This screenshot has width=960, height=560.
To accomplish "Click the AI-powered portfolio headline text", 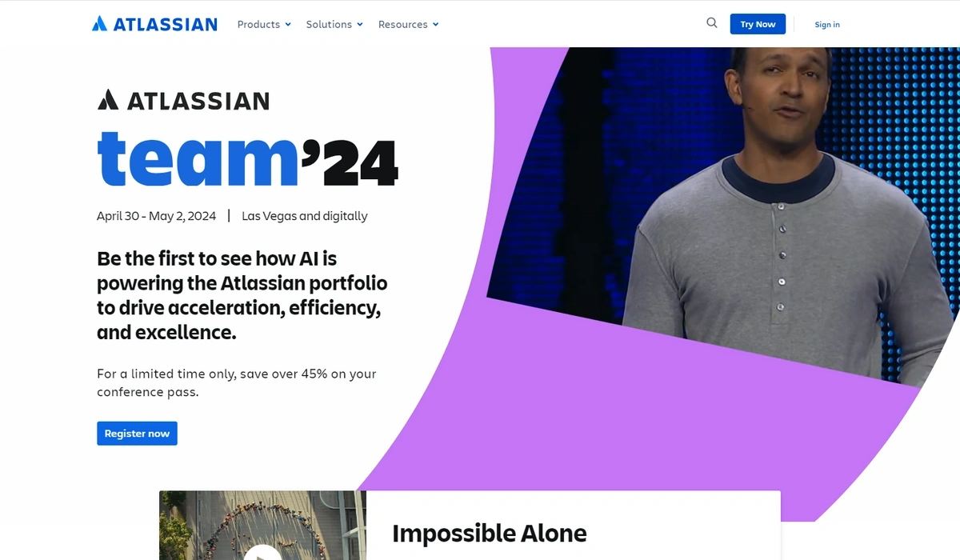I will [x=242, y=295].
